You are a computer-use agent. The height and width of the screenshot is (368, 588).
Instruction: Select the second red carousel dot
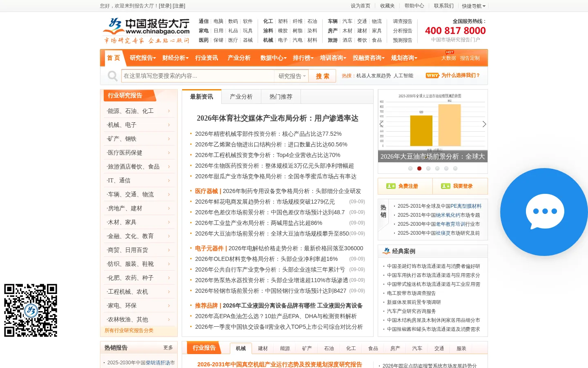tap(419, 168)
